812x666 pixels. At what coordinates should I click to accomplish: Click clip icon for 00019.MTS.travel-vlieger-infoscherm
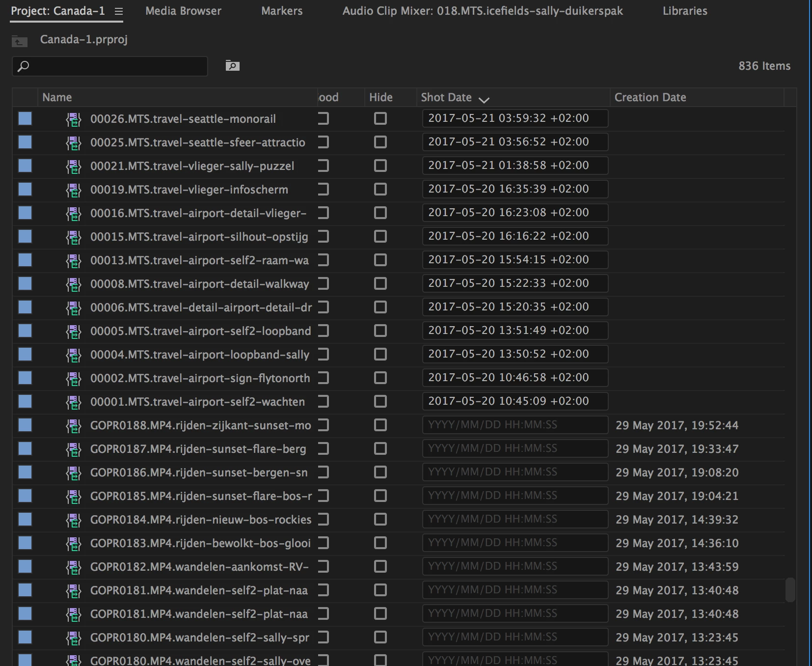point(74,190)
